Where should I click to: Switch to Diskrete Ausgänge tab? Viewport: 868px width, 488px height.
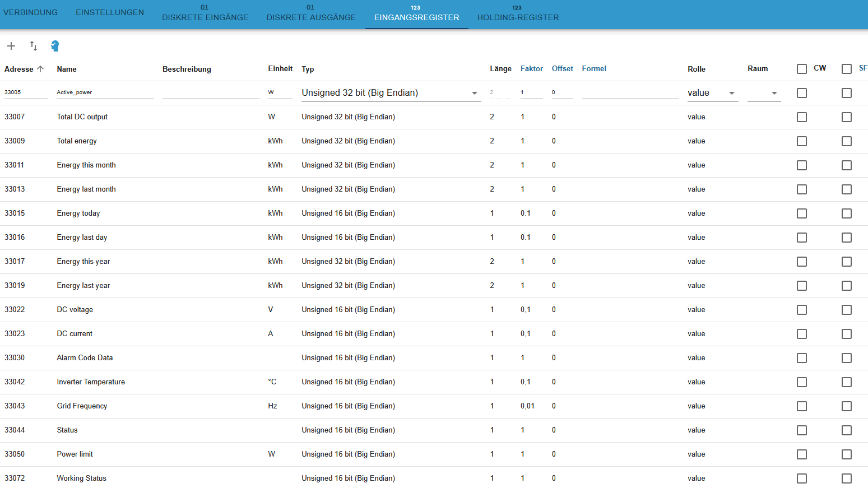311,13
